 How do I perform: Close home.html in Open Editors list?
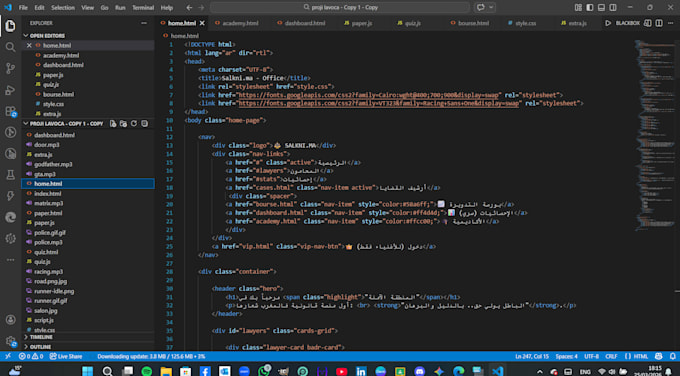tap(29, 45)
